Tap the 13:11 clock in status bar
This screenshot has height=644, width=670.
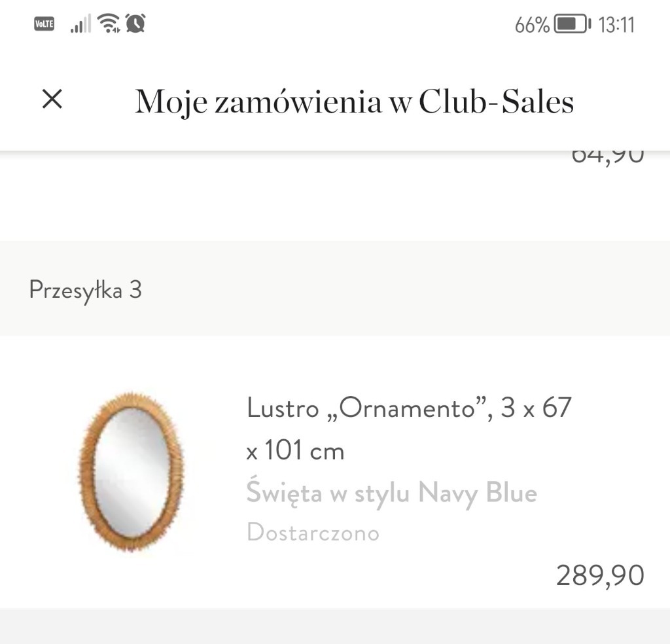(x=616, y=25)
